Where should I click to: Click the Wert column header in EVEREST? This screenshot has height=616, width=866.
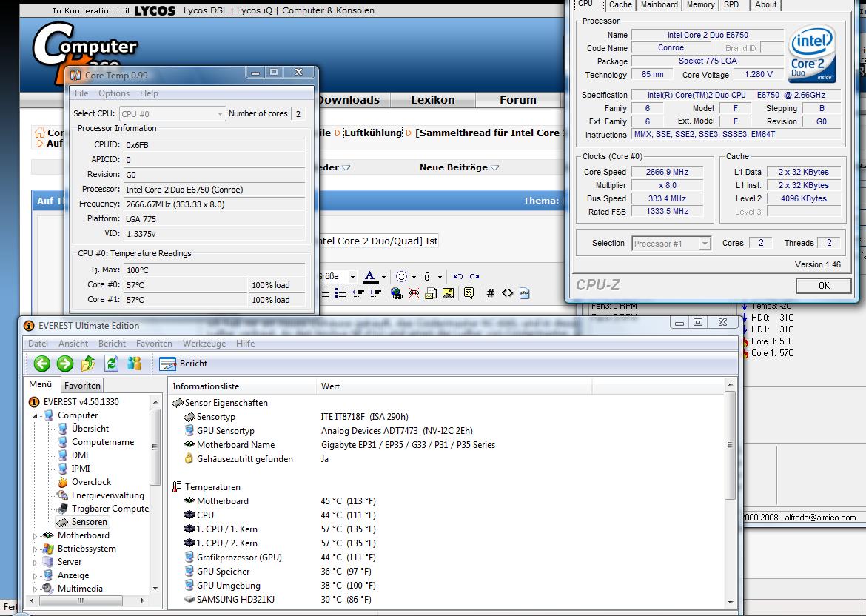tap(454, 386)
